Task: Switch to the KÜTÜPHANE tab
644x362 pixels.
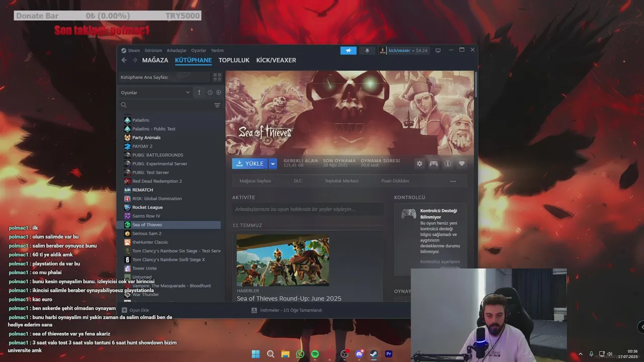Action: click(x=193, y=60)
